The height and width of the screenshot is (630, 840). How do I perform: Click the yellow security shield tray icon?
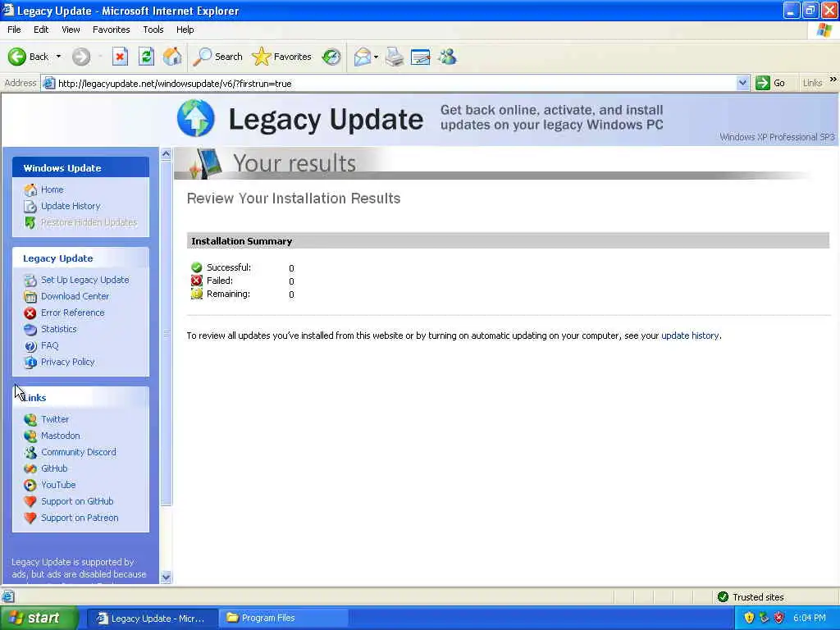click(749, 619)
